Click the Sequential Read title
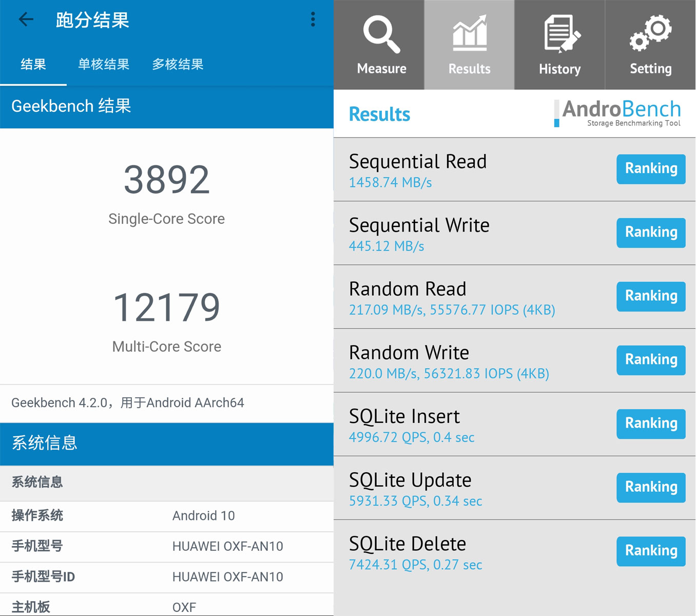696x616 pixels. point(418,161)
